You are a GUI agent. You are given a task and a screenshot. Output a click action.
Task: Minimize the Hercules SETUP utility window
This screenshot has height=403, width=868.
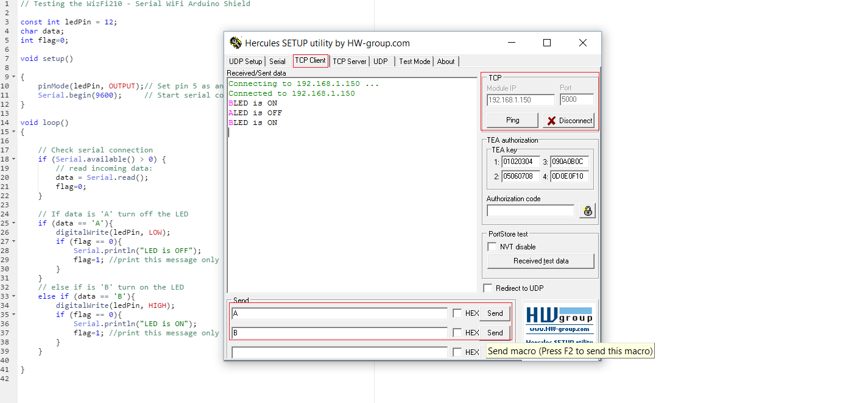click(511, 43)
